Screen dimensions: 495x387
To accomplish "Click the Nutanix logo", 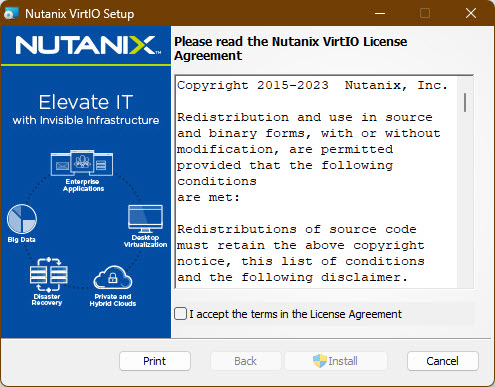I will tap(88, 45).
